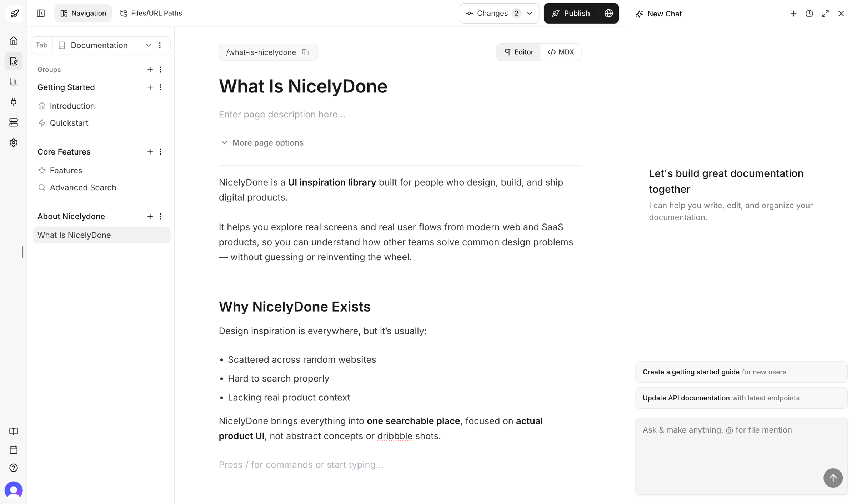Viewport: 857px width, 504px height.
Task: Close the New Chat panel
Action: coord(841,14)
